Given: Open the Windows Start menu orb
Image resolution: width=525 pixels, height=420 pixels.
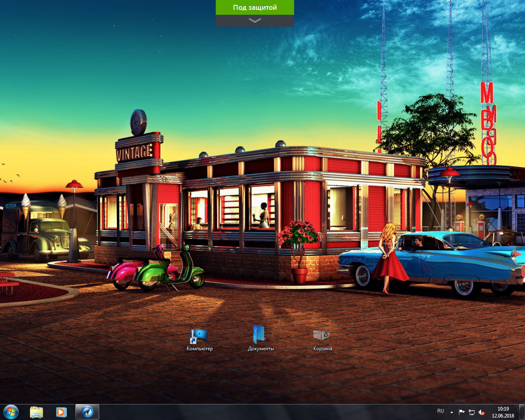Looking at the screenshot, I should point(11,412).
